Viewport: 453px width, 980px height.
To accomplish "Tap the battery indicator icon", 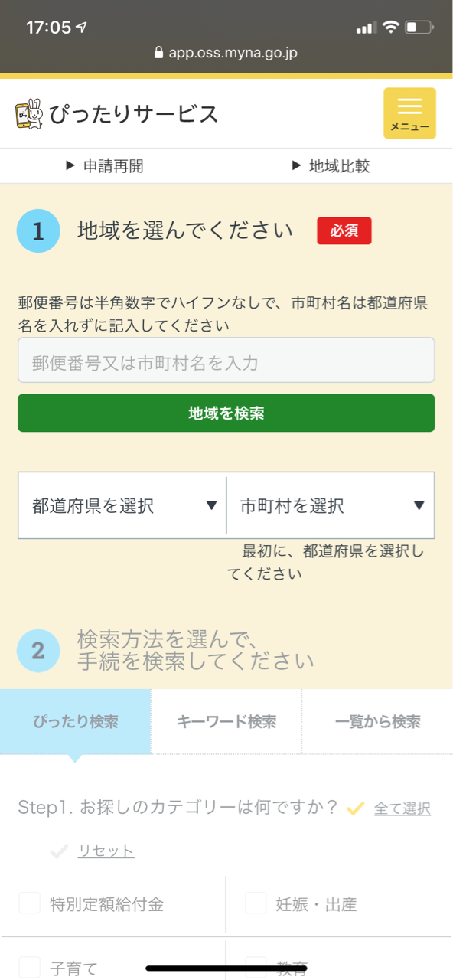I will pyautogui.click(x=419, y=28).
